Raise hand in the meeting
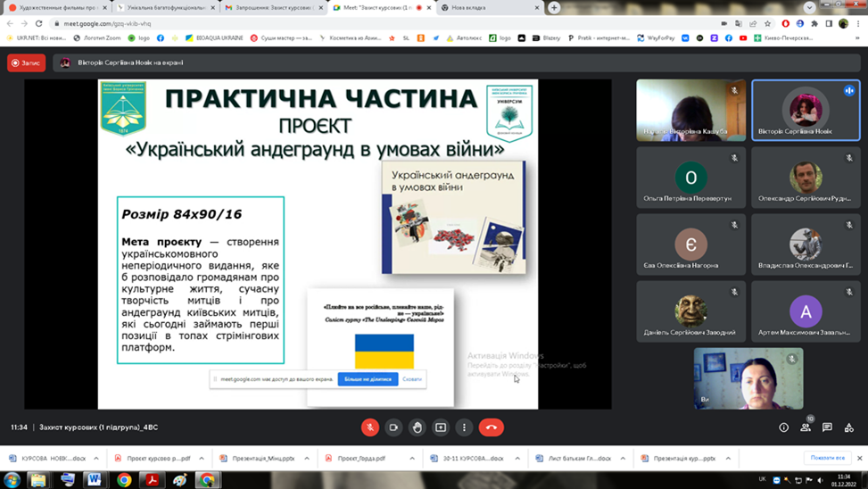 click(x=417, y=427)
